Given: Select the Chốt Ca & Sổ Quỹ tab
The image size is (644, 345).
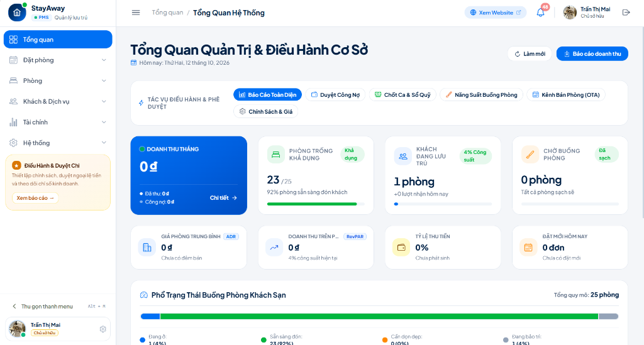Looking at the screenshot, I should point(402,95).
